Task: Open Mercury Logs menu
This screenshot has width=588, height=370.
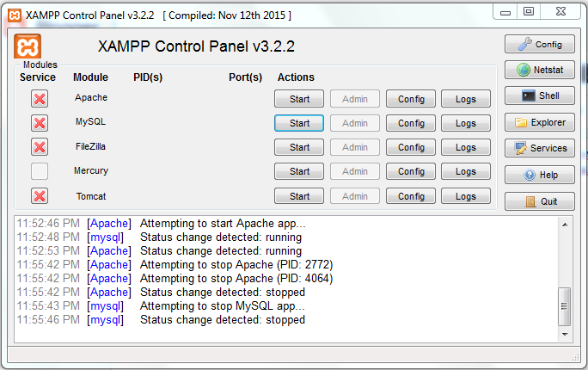Action: (466, 171)
